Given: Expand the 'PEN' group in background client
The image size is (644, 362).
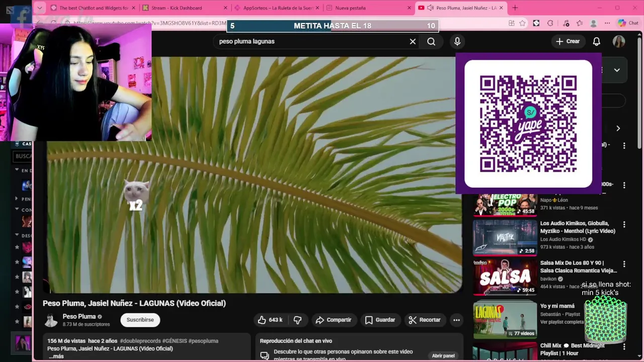Looking at the screenshot, I should (17, 199).
